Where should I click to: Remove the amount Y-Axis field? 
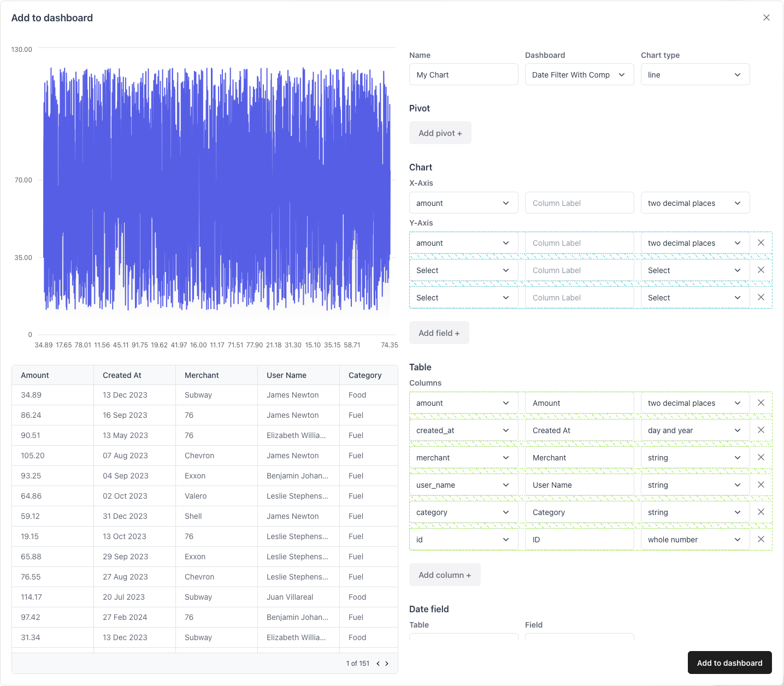[x=761, y=243]
